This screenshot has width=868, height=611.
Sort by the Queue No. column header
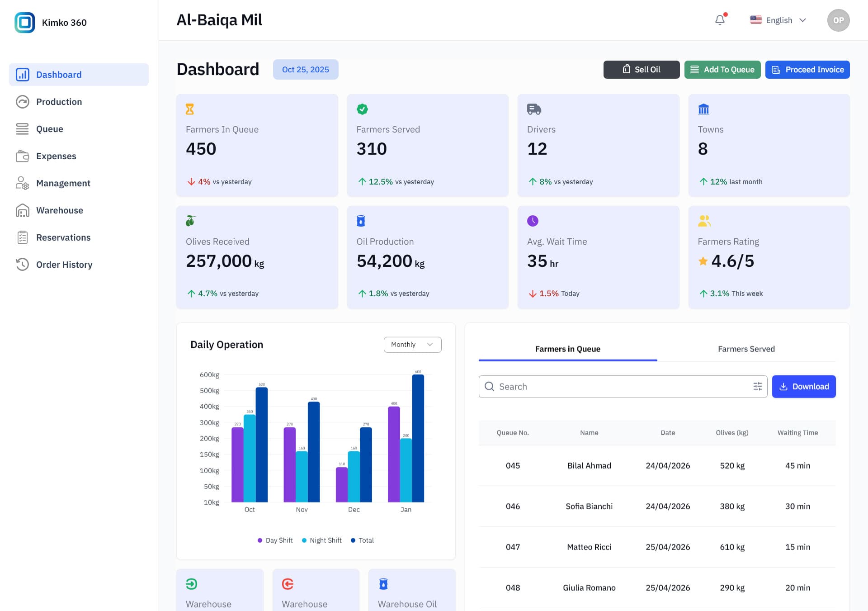coord(513,433)
